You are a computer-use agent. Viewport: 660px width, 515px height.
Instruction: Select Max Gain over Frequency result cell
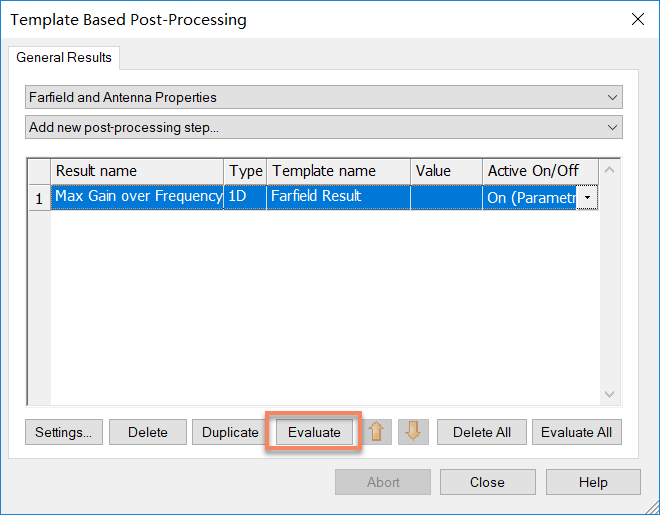pyautogui.click(x=137, y=197)
